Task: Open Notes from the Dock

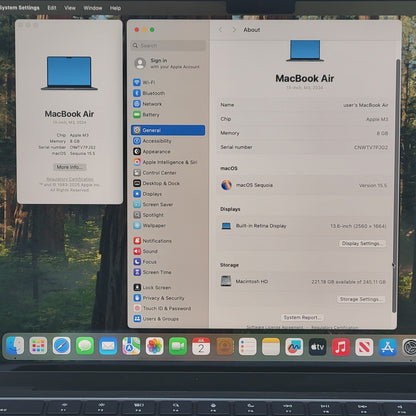Action: coord(271,346)
